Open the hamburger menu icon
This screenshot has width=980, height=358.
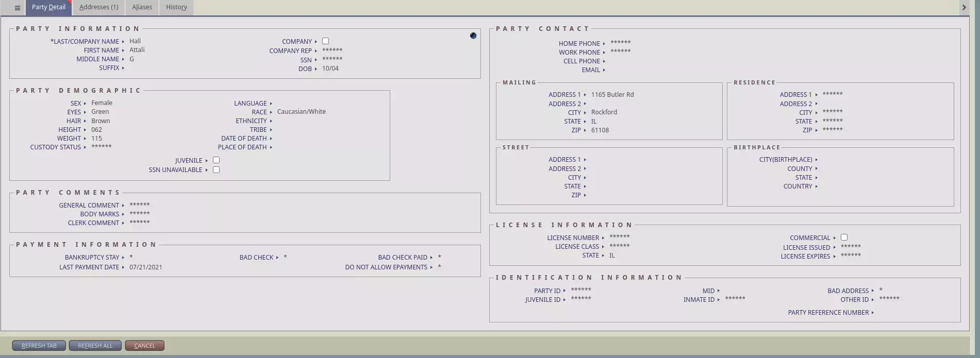click(17, 8)
